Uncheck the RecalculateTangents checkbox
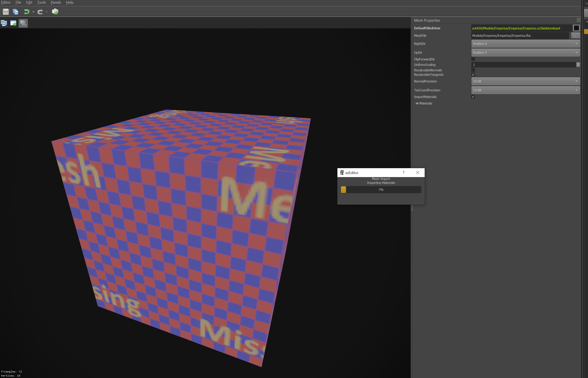The width and height of the screenshot is (588, 378). click(x=473, y=75)
